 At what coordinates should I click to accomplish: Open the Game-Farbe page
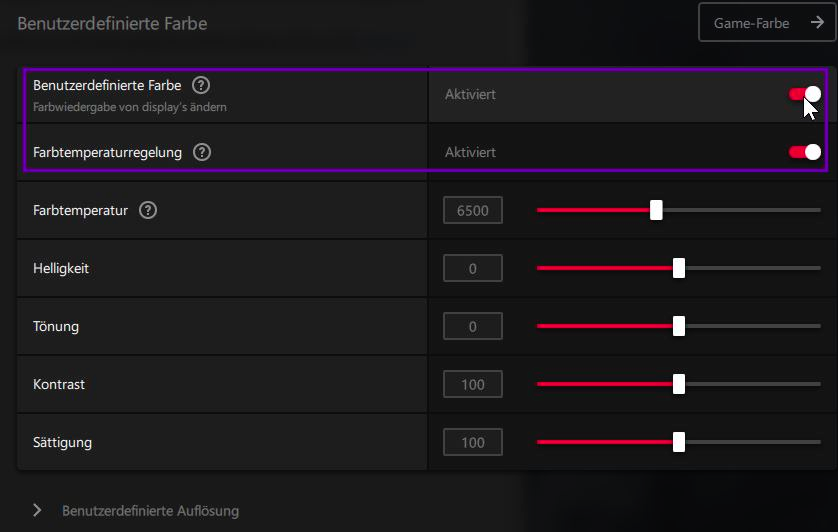coord(766,23)
